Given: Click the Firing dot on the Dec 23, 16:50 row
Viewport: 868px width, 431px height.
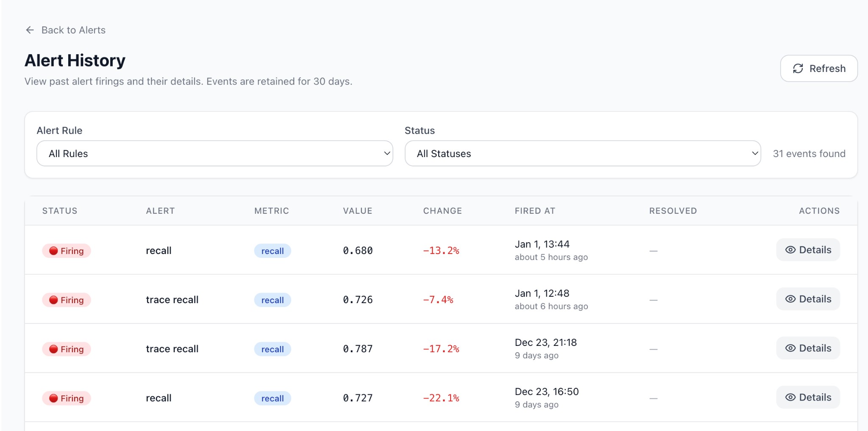Looking at the screenshot, I should click(53, 398).
